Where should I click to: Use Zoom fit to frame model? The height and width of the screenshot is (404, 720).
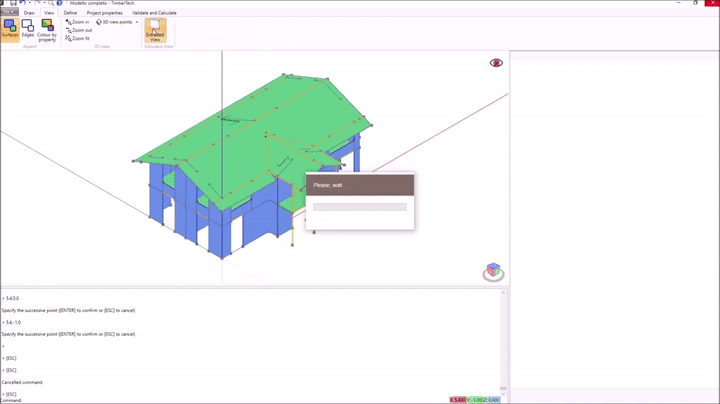[78, 38]
